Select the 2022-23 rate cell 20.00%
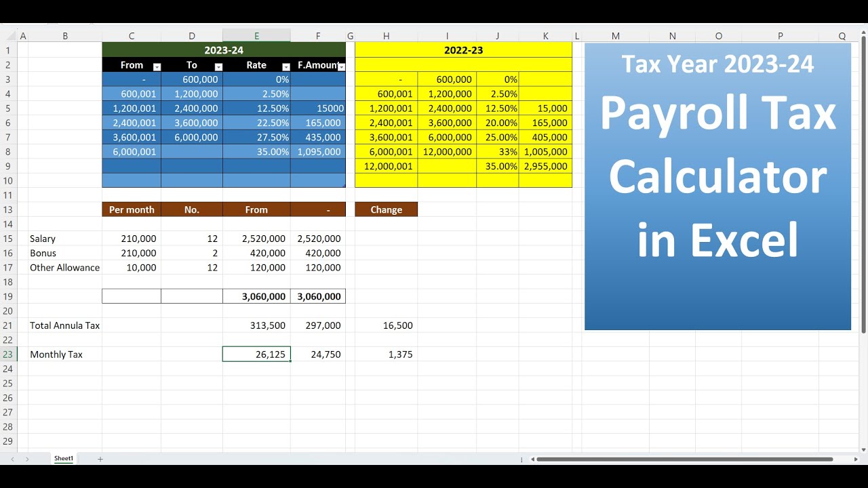Viewport: 868px width, 488px height. click(497, 123)
